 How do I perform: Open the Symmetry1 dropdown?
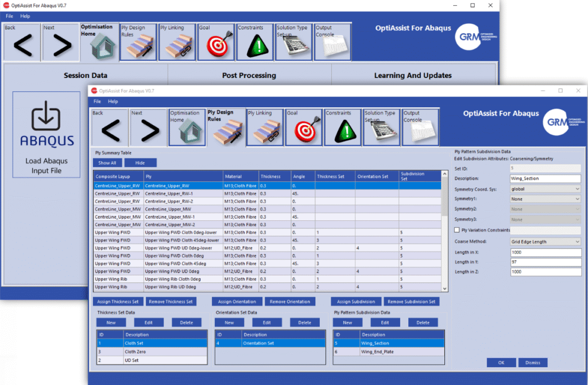coord(546,199)
